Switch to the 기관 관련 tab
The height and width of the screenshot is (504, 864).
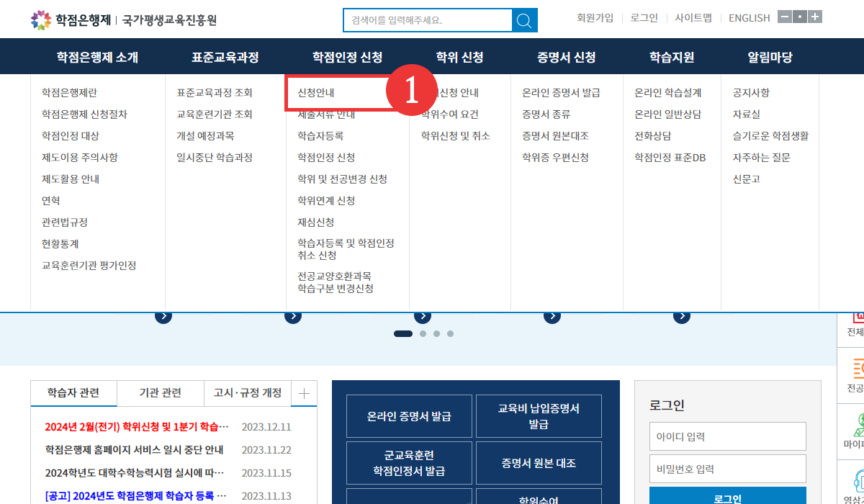(x=160, y=393)
